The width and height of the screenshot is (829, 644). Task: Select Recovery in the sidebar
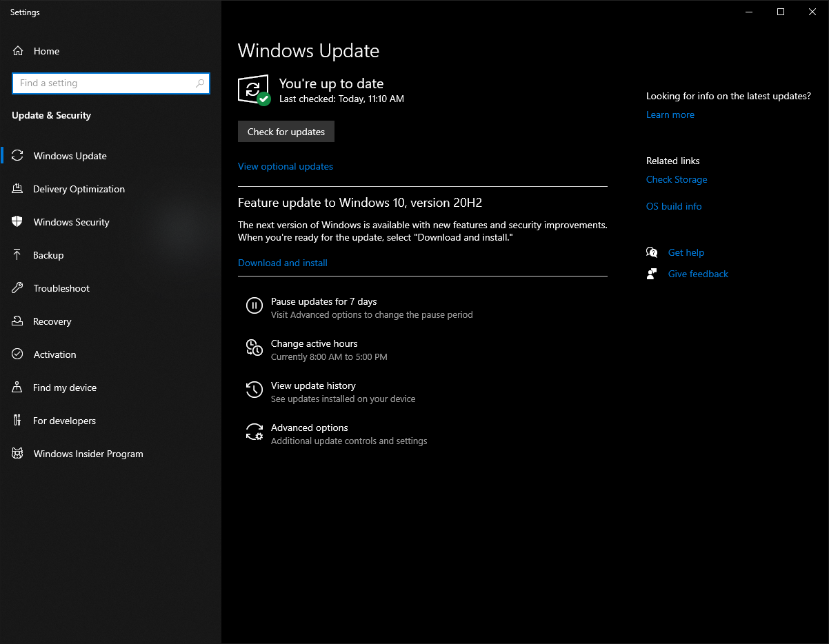coord(110,321)
